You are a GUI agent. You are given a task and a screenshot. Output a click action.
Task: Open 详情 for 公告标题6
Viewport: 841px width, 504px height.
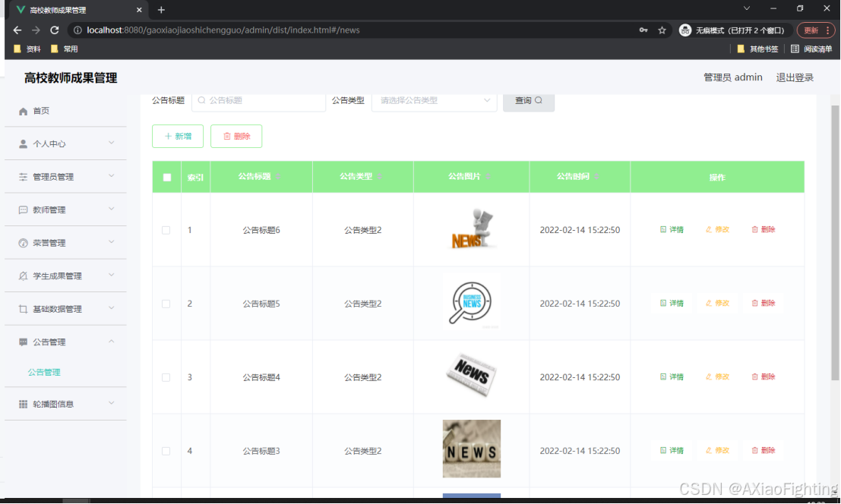[x=672, y=229]
